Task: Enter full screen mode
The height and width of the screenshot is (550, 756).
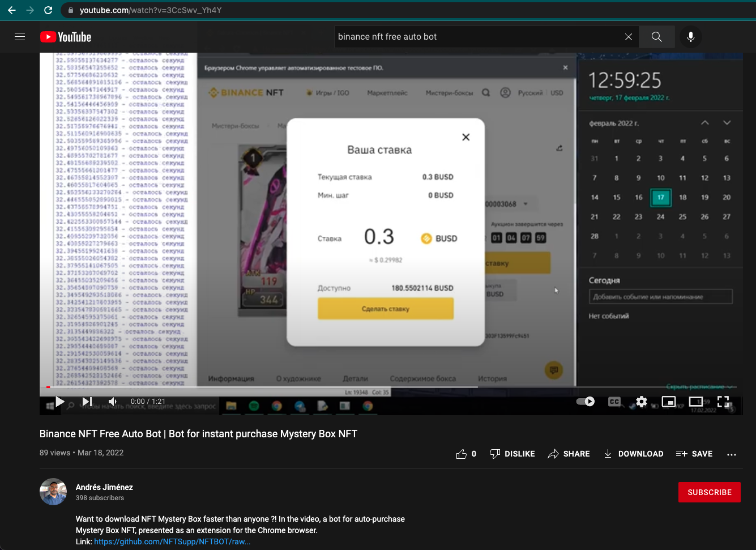Action: tap(723, 402)
